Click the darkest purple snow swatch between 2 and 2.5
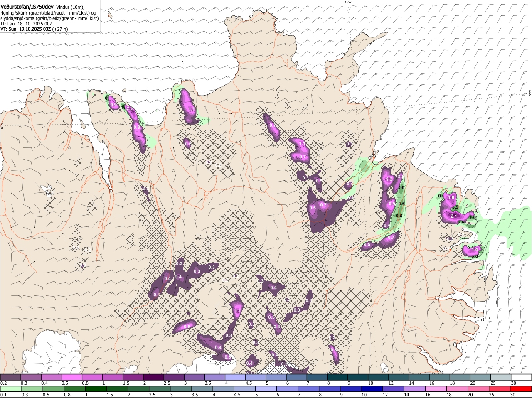This screenshot has height=398, width=532. click(x=153, y=377)
